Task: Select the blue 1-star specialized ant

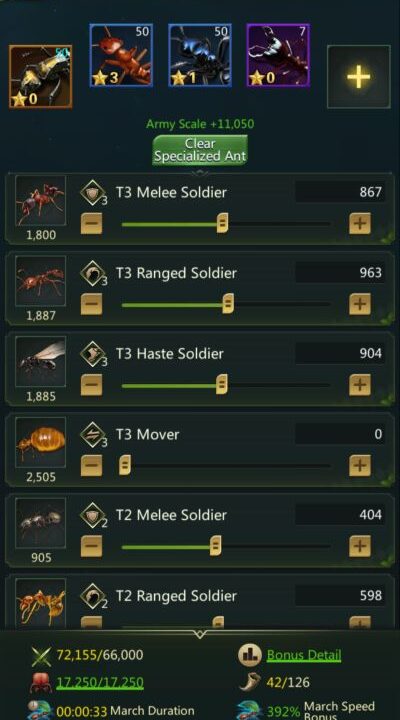Action: [x=200, y=56]
